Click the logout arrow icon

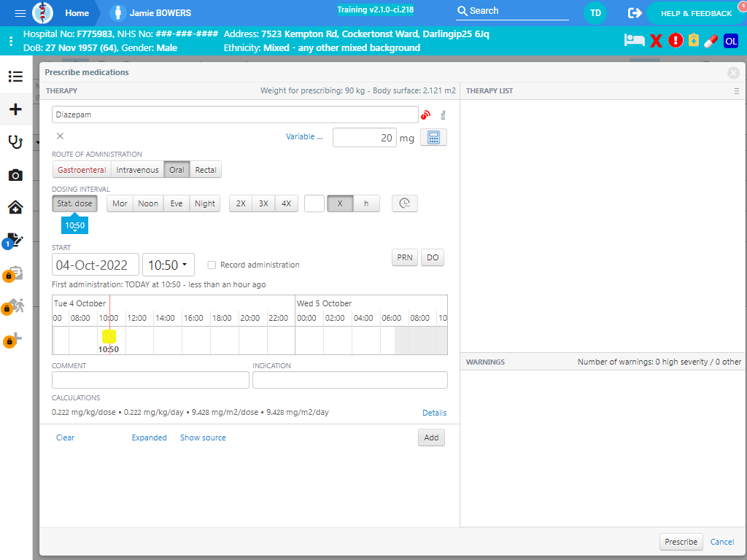[x=635, y=13]
